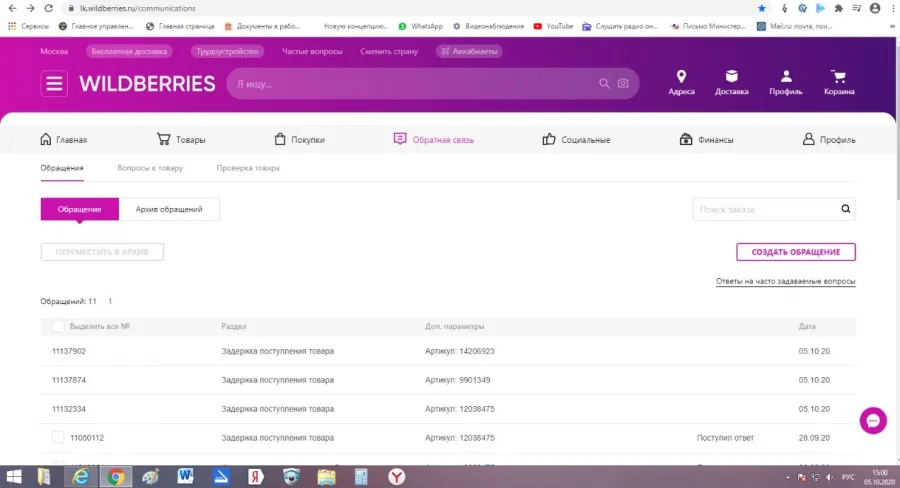
Task: Click РУС language indicator in system tray
Action: click(x=847, y=477)
